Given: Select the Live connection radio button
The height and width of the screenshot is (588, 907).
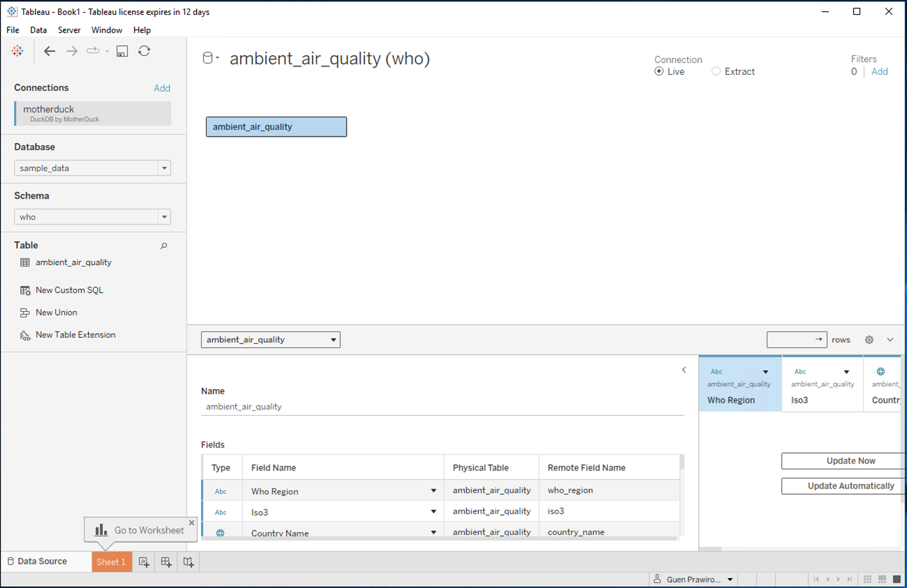Looking at the screenshot, I should (659, 71).
